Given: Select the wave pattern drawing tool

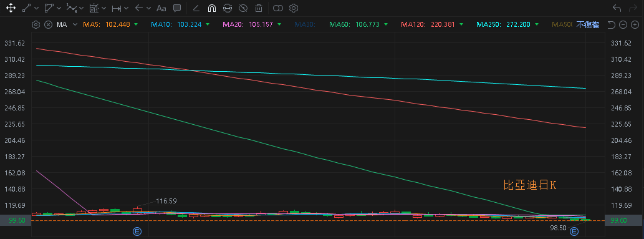Looking at the screenshot, I should click(x=72, y=8).
